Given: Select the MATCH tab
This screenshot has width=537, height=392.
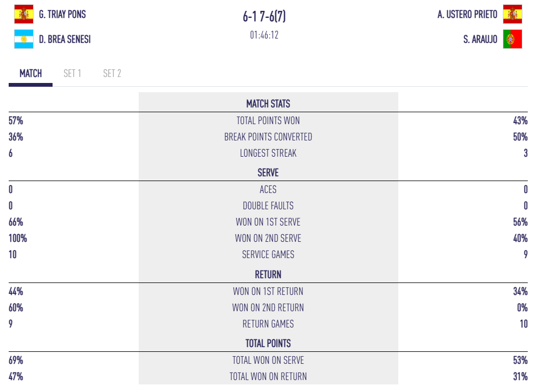Looking at the screenshot, I should [31, 73].
